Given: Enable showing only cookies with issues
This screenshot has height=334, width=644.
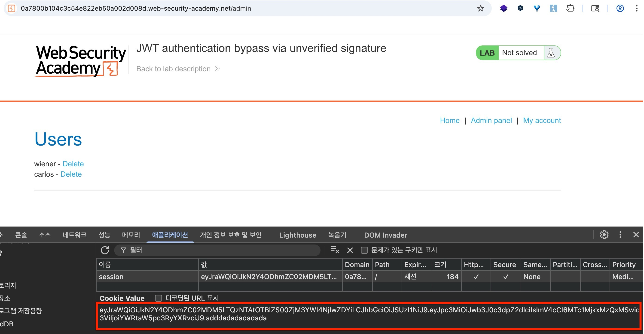Looking at the screenshot, I should [364, 250].
